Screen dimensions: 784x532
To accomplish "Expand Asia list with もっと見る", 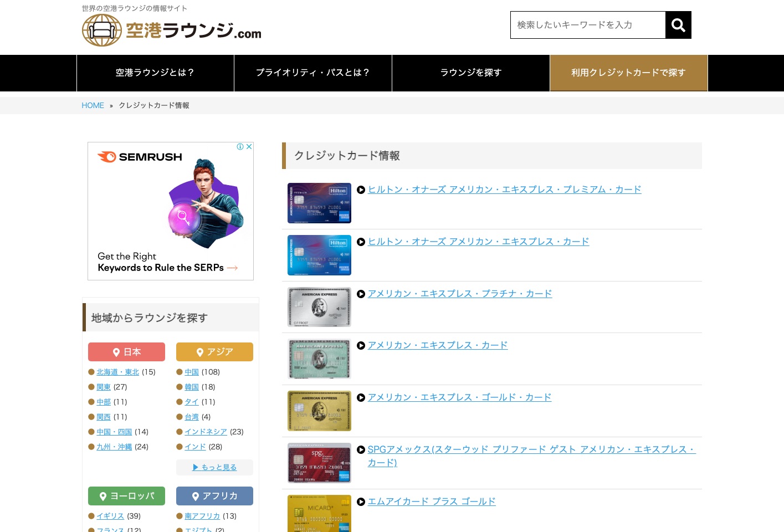I will click(215, 467).
